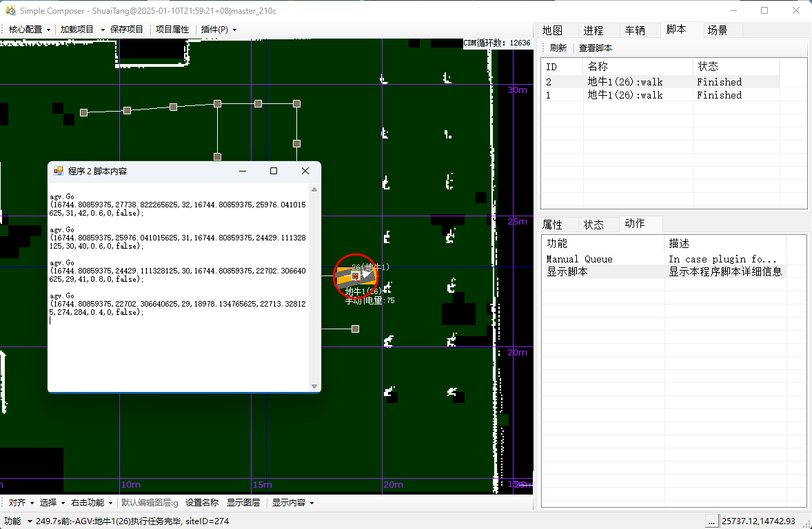Maximize the 程序 2 脚本内容 dialog
This screenshot has height=529, width=812.
click(274, 171)
